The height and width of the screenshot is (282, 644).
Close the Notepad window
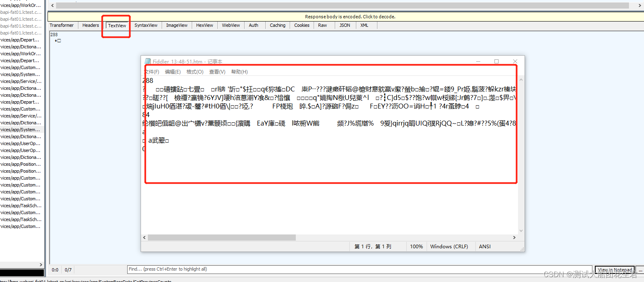pyautogui.click(x=515, y=61)
